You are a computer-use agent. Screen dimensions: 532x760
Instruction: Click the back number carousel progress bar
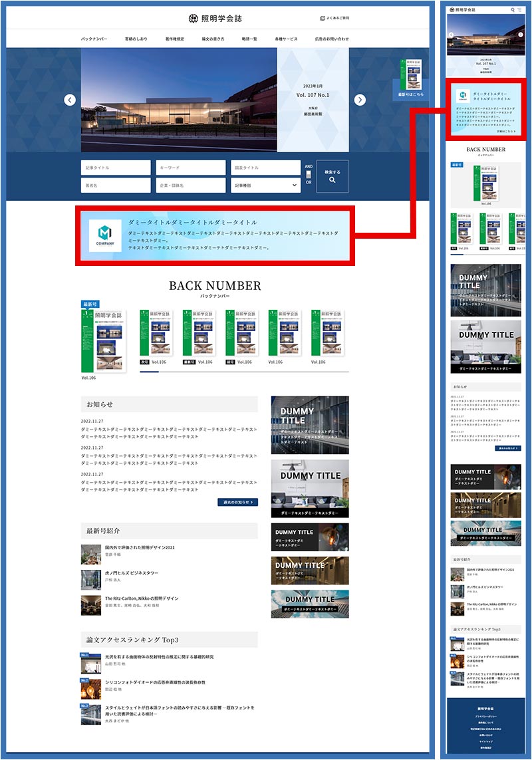pos(244,372)
